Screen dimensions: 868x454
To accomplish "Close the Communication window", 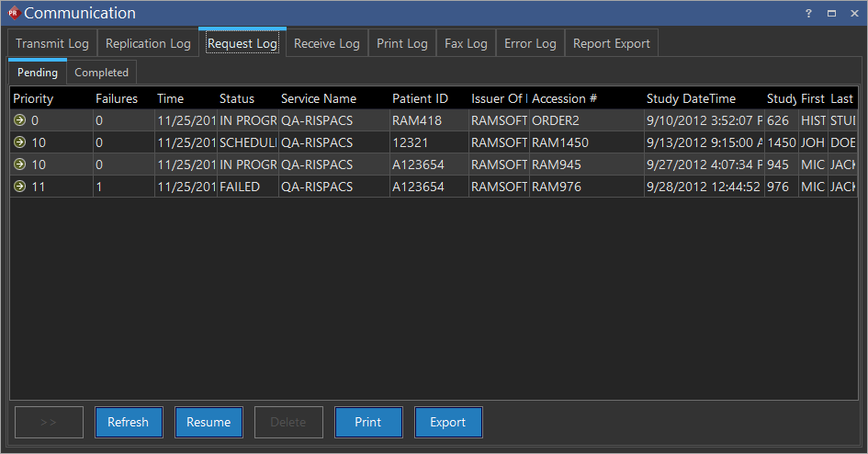I will pos(854,14).
